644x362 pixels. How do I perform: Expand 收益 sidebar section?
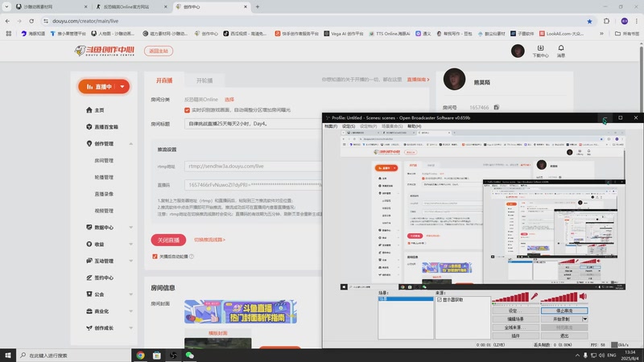pos(131,245)
